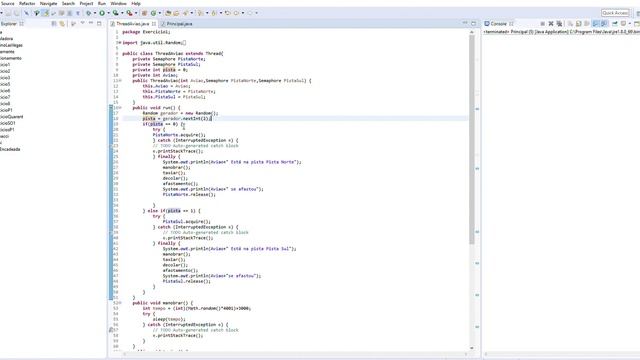The image size is (640, 360).
Task: Maximize the code editor area
Action: pyautogui.click(x=473, y=24)
